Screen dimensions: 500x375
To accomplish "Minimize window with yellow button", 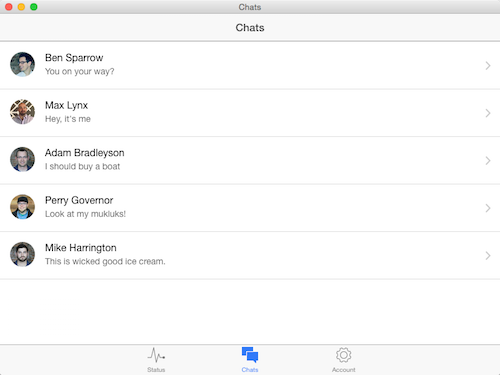I will 21,7.
